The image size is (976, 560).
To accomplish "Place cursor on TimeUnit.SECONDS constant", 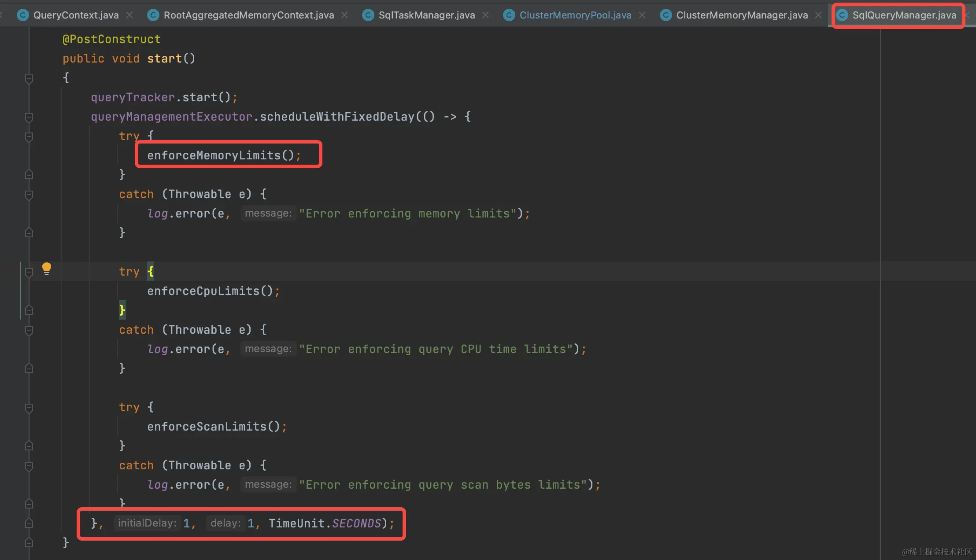I will (356, 523).
